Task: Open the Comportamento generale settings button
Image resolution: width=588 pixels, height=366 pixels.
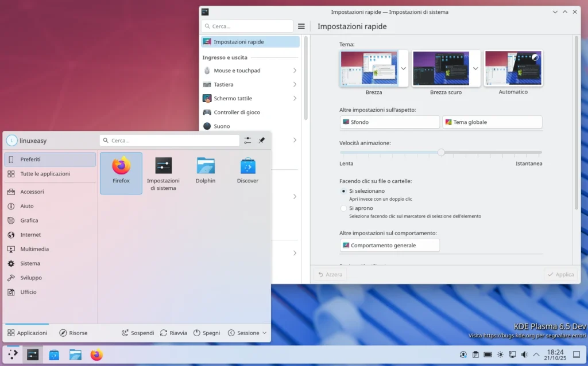Action: [x=389, y=245]
